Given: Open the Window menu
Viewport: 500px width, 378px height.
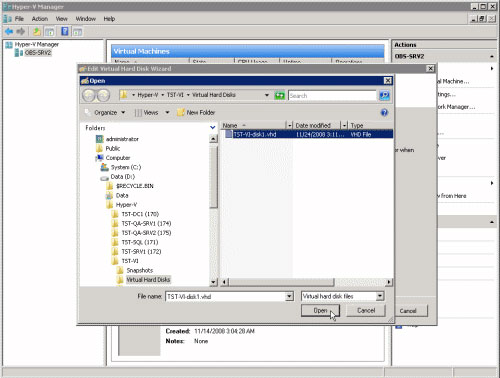Looking at the screenshot, I should click(85, 19).
